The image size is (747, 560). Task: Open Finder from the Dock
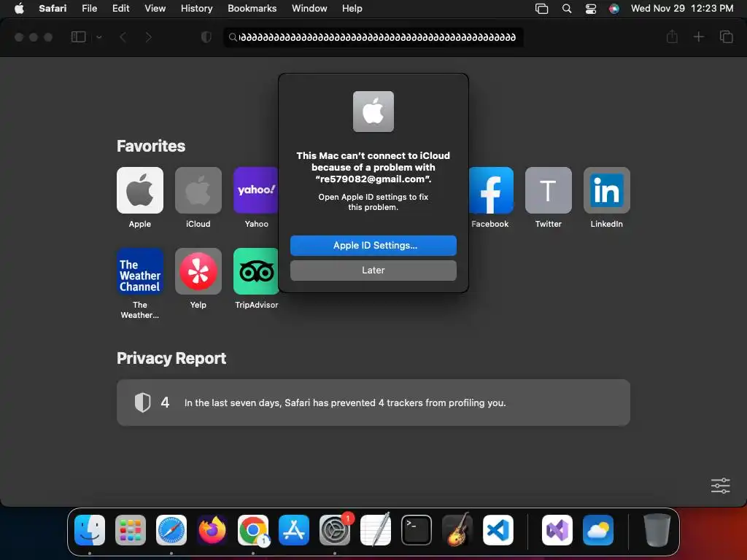click(90, 530)
